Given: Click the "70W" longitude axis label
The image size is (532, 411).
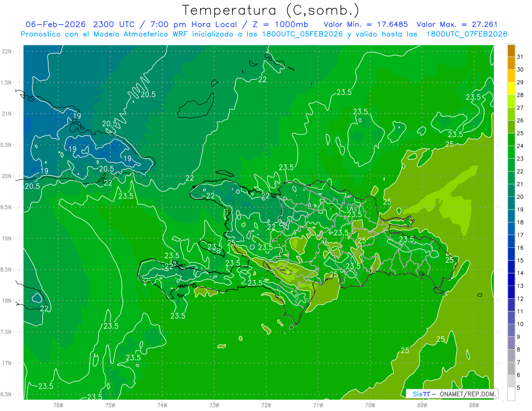Looking at the screenshot, I should point(370,405).
